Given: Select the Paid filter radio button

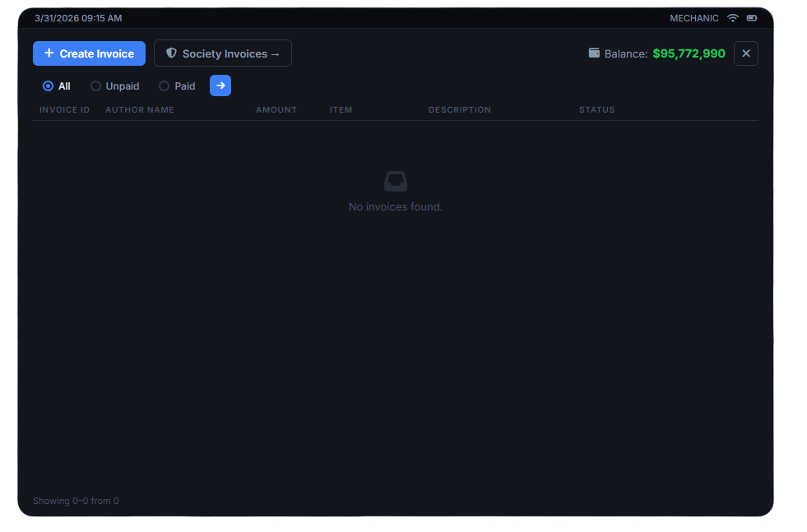Looking at the screenshot, I should coord(164,86).
